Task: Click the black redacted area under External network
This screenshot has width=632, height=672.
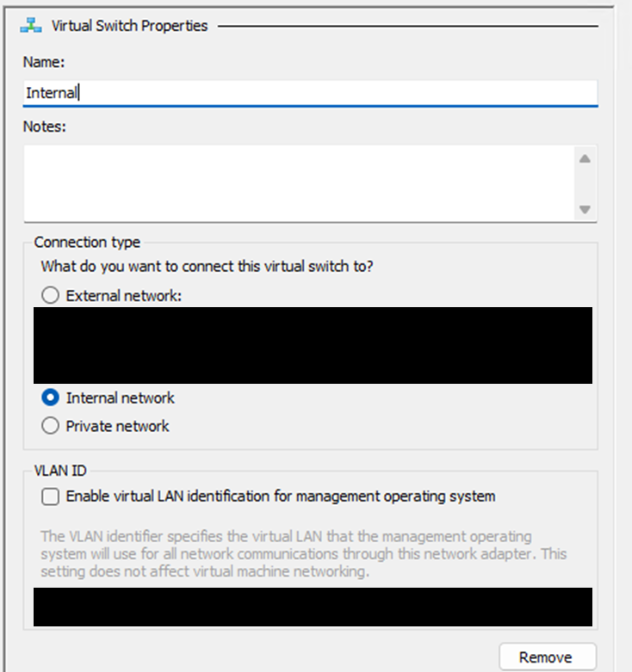Action: (x=313, y=345)
